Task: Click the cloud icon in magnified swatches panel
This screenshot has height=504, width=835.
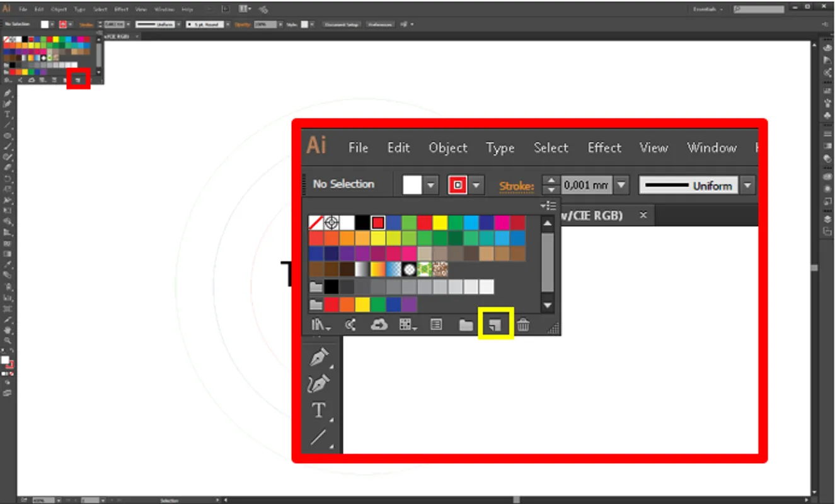Action: (x=379, y=324)
